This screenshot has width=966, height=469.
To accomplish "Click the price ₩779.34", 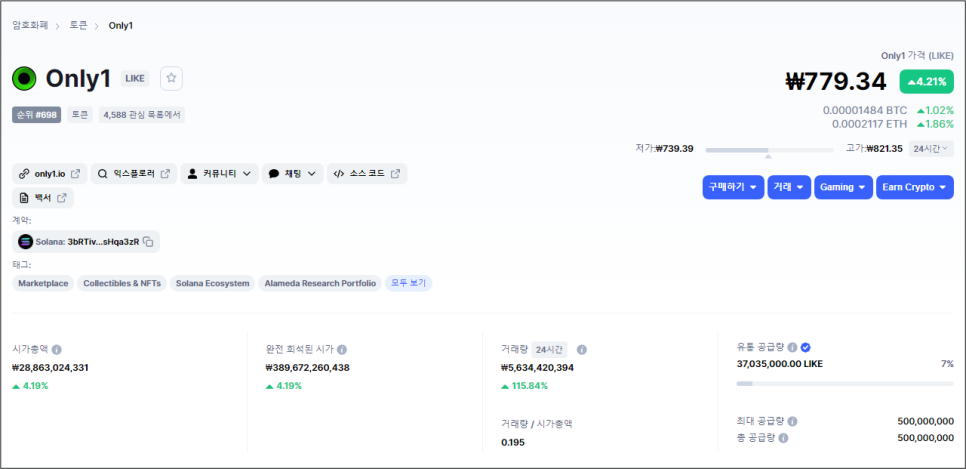I will click(x=836, y=81).
